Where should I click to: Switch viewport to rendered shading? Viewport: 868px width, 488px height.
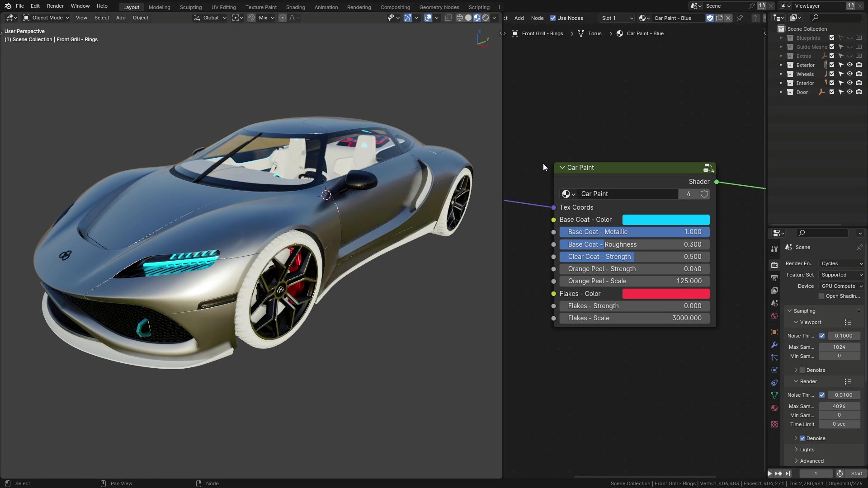click(486, 18)
